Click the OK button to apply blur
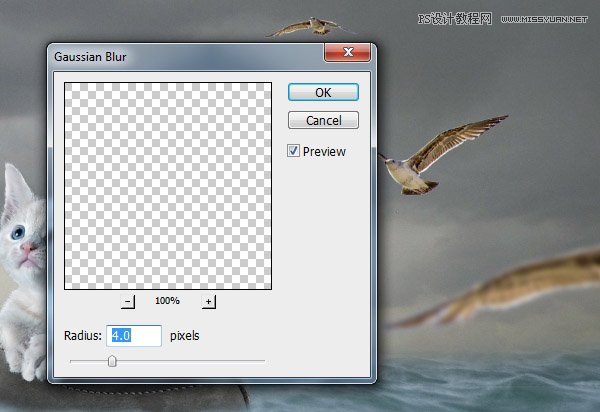 pos(323,92)
